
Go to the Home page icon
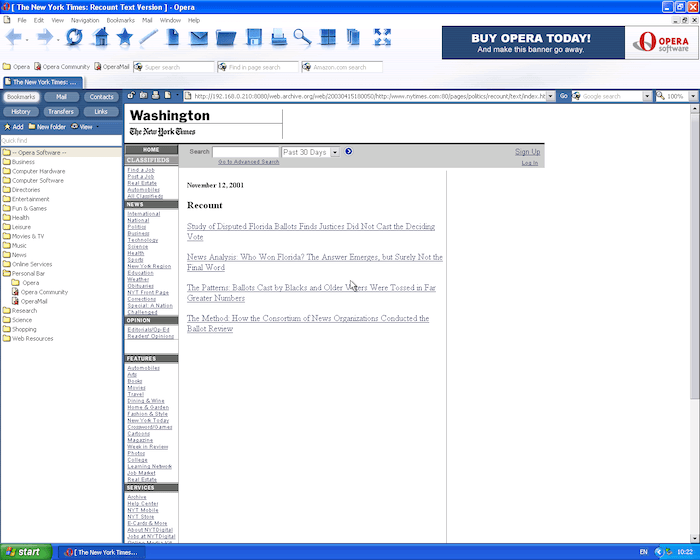tap(101, 37)
